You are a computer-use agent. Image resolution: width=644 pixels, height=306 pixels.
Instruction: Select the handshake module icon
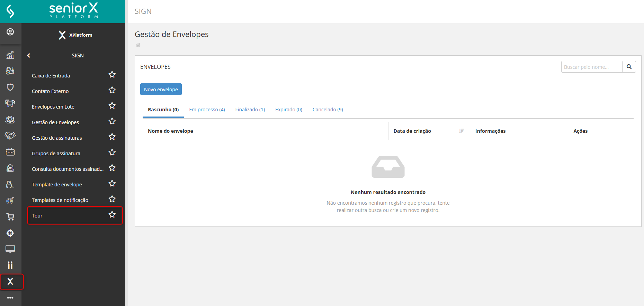point(10,136)
